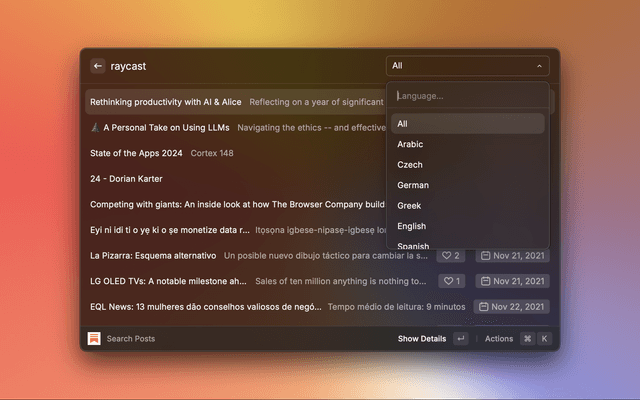
Task: Click the Show Details button
Action: coord(421,339)
